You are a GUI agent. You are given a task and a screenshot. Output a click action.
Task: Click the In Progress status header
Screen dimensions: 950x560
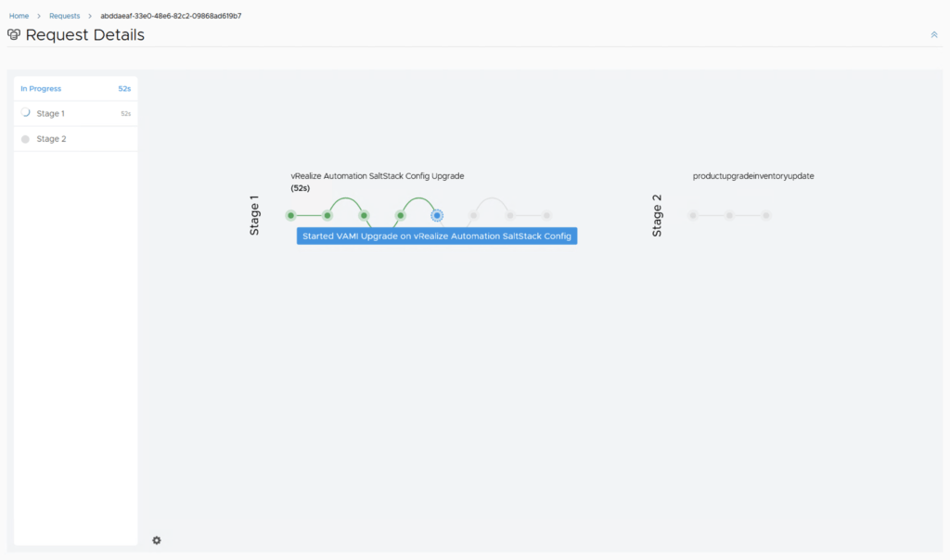(x=41, y=89)
